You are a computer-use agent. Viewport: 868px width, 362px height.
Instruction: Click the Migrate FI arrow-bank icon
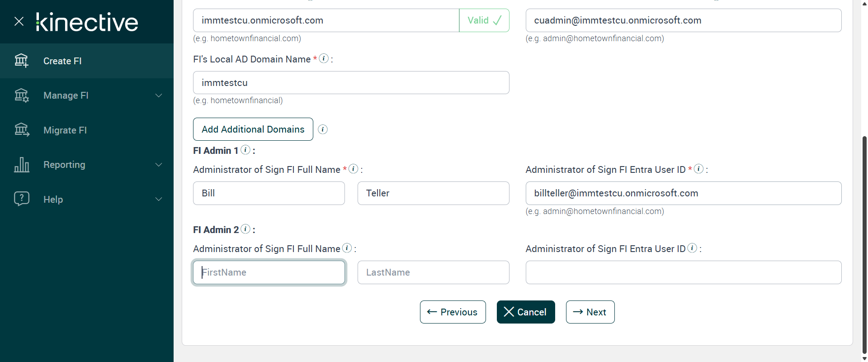pyautogui.click(x=21, y=130)
